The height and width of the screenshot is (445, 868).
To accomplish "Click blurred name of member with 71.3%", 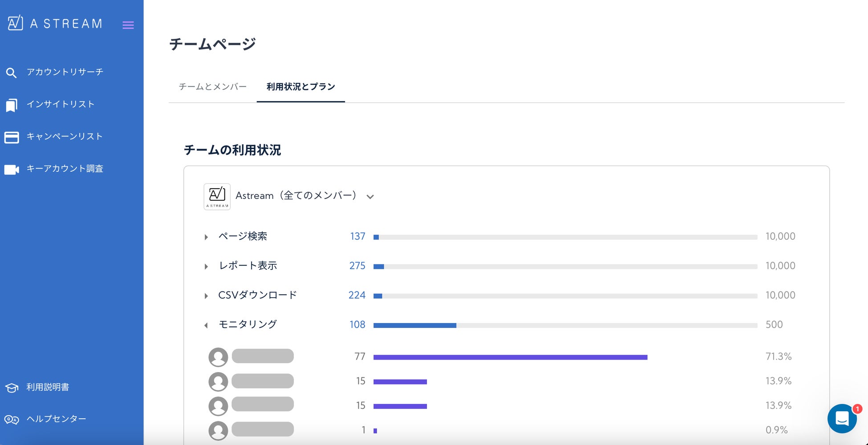I will point(263,356).
